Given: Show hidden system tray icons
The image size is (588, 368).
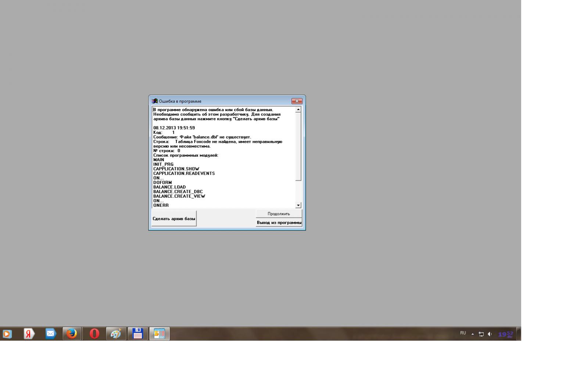Looking at the screenshot, I should (473, 334).
